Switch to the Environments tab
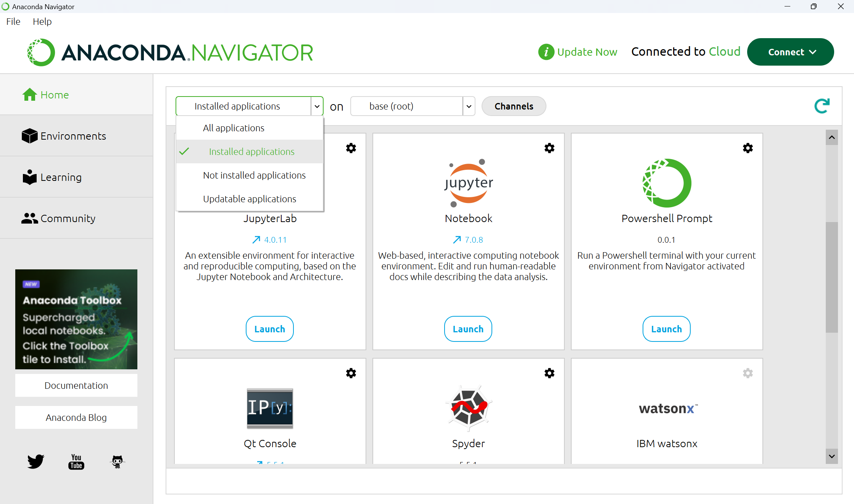The width and height of the screenshot is (854, 504). (x=73, y=136)
